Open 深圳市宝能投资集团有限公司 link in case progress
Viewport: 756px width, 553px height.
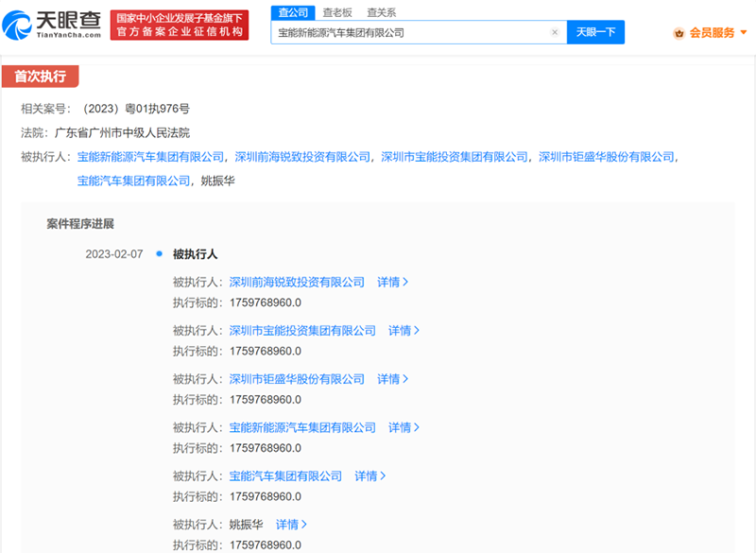(x=302, y=331)
